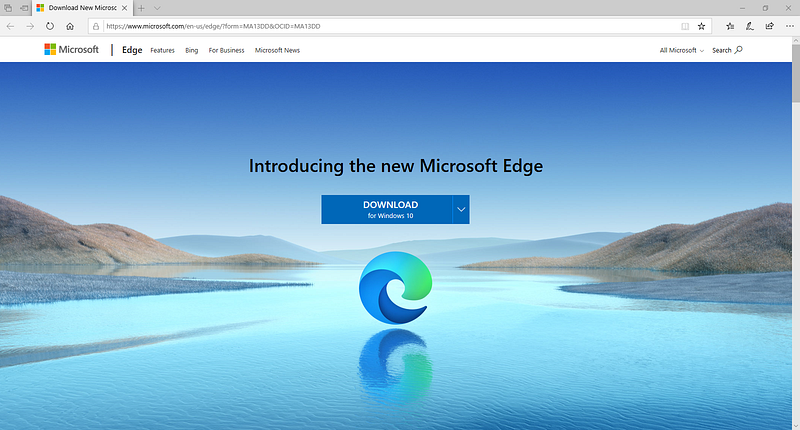Open the Microsoft News menu item
The height and width of the screenshot is (430, 800).
[x=277, y=50]
